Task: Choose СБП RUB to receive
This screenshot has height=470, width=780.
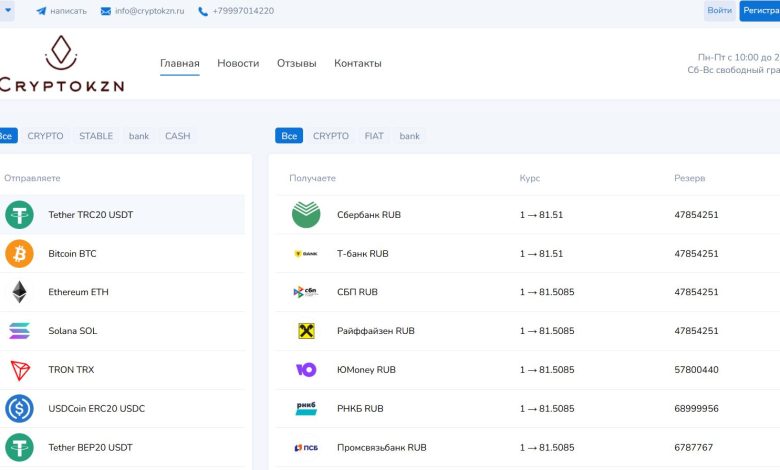Action: coord(528,292)
